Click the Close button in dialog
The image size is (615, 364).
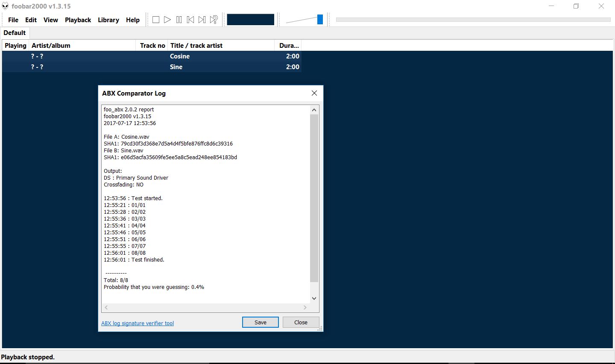click(x=301, y=322)
